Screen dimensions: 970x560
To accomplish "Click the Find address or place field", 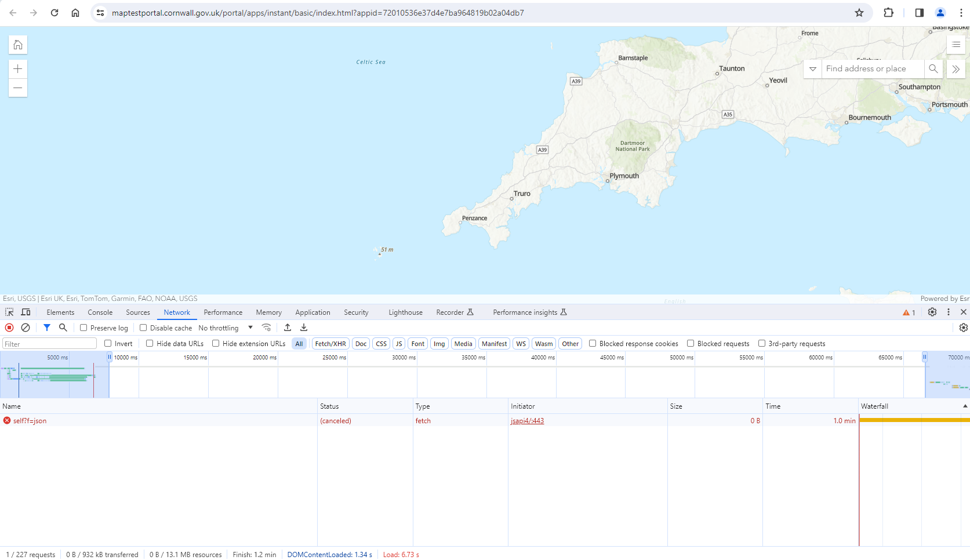I will (873, 69).
